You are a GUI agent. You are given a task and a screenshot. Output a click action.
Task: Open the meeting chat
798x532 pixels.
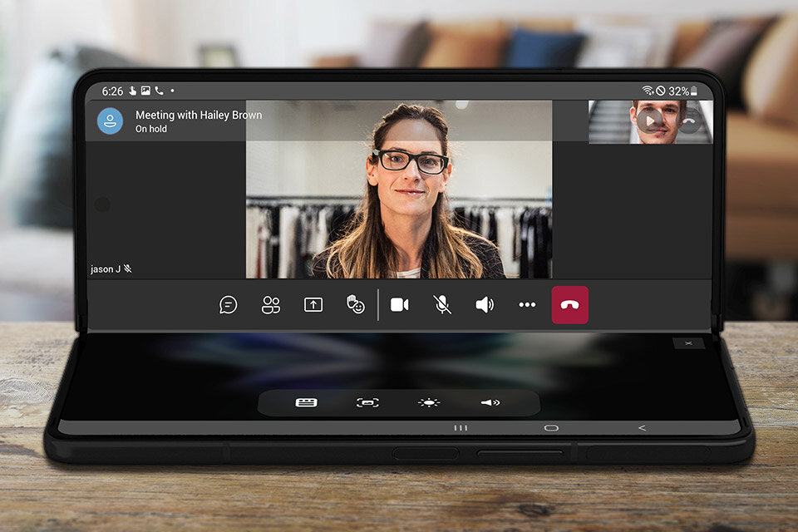[229, 305]
